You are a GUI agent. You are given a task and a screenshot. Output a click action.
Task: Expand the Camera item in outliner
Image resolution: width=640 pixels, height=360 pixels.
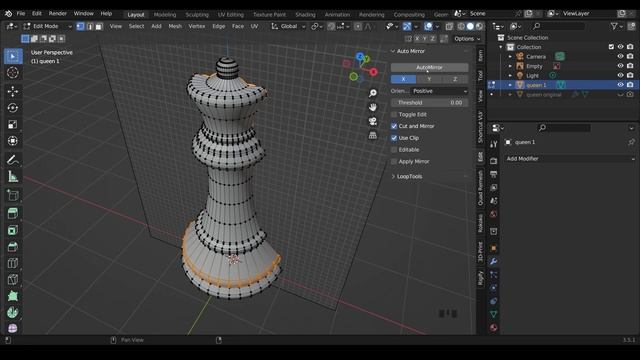pos(510,56)
